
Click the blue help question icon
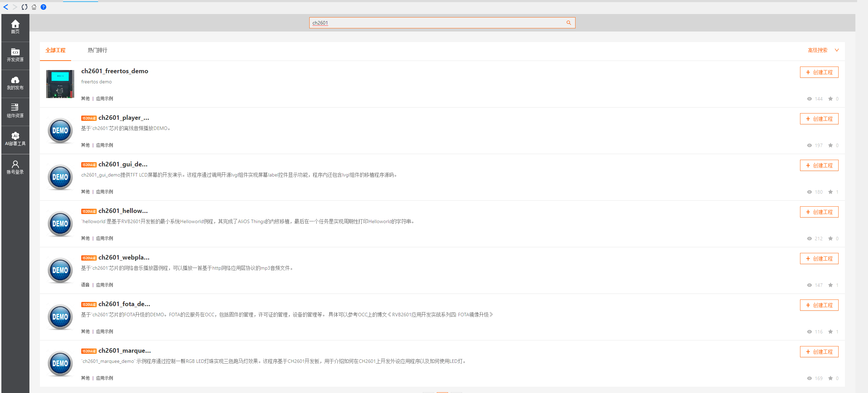(43, 7)
